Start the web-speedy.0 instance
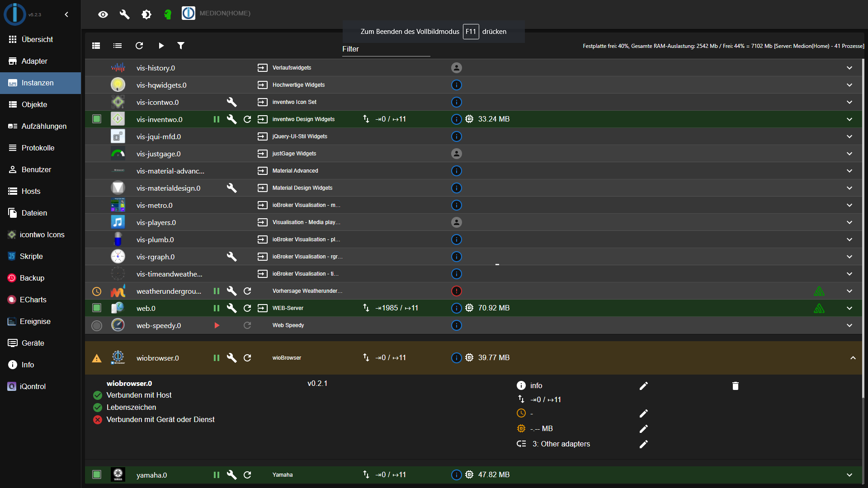The width and height of the screenshot is (868, 488). tap(217, 325)
